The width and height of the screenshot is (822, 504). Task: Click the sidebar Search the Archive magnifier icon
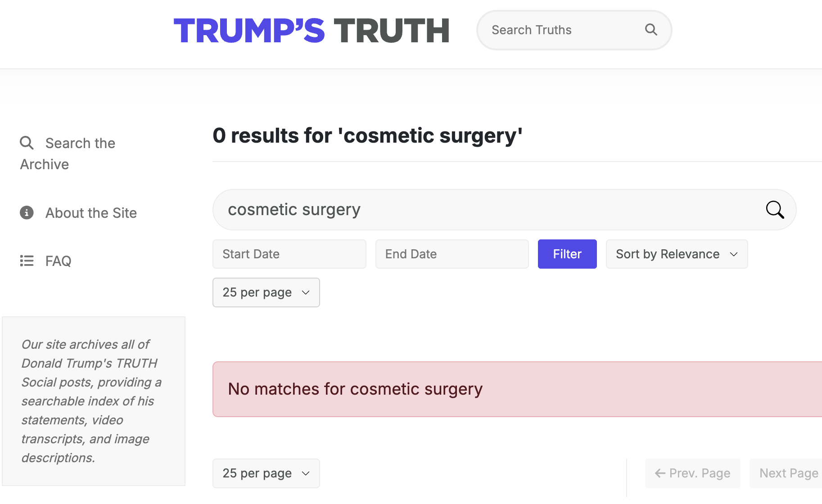pyautogui.click(x=27, y=143)
